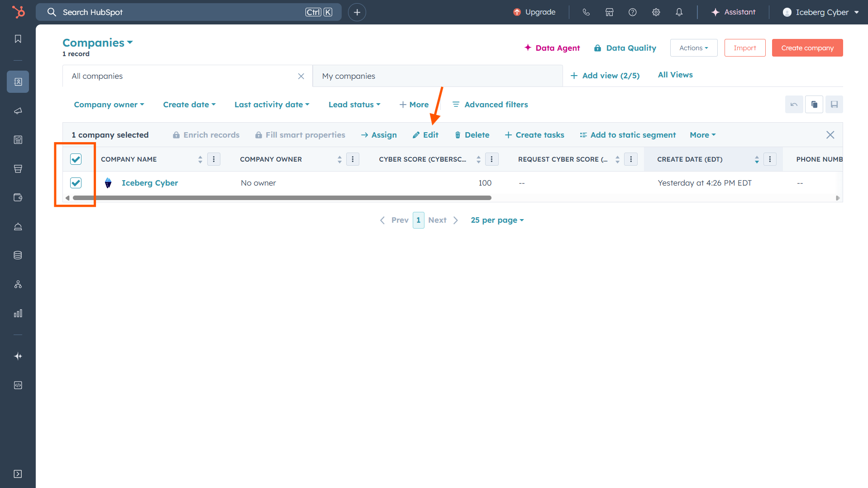Image resolution: width=868 pixels, height=488 pixels.
Task: Toggle the select-all header checkbox
Action: tap(76, 159)
